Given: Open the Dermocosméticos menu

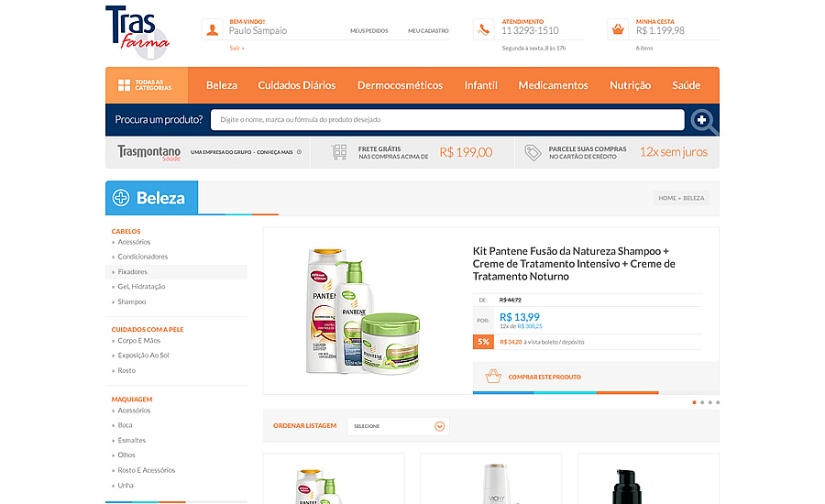Looking at the screenshot, I should pos(400,85).
